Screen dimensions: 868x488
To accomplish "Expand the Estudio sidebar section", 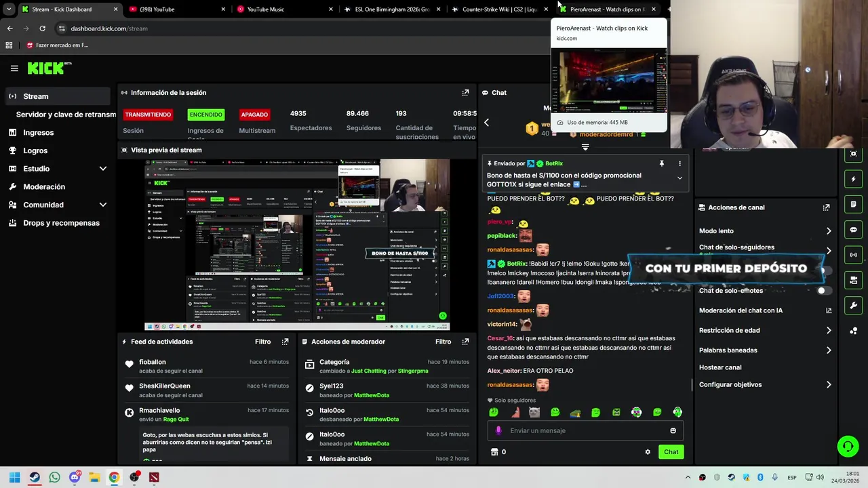I will click(x=103, y=169).
